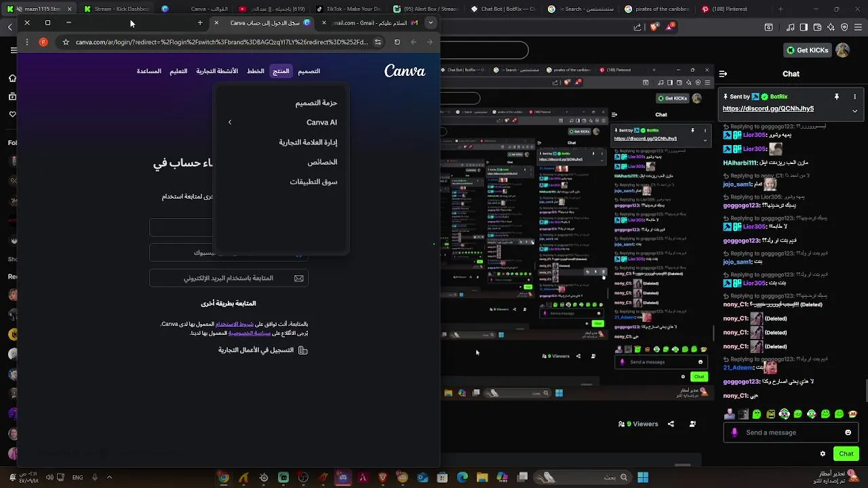Open الخطط menu in Canva navbar
This screenshot has width=868, height=488.
click(256, 71)
